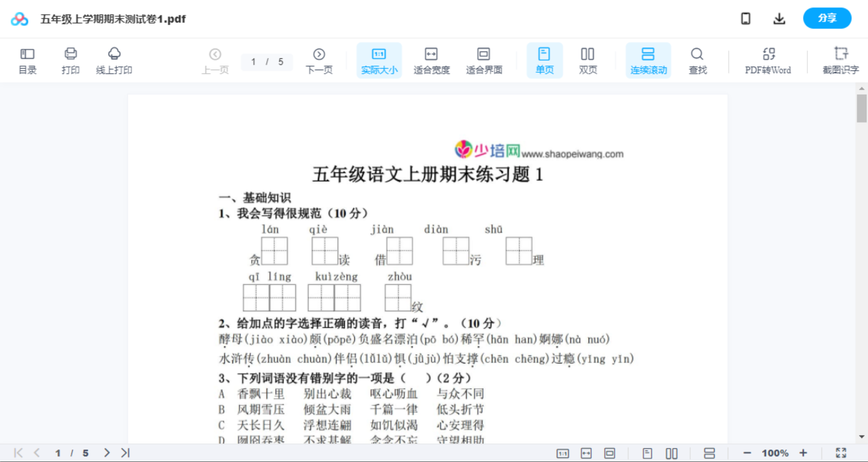Click the 100% zoom level value
This screenshot has height=462, width=868.
(x=775, y=453)
